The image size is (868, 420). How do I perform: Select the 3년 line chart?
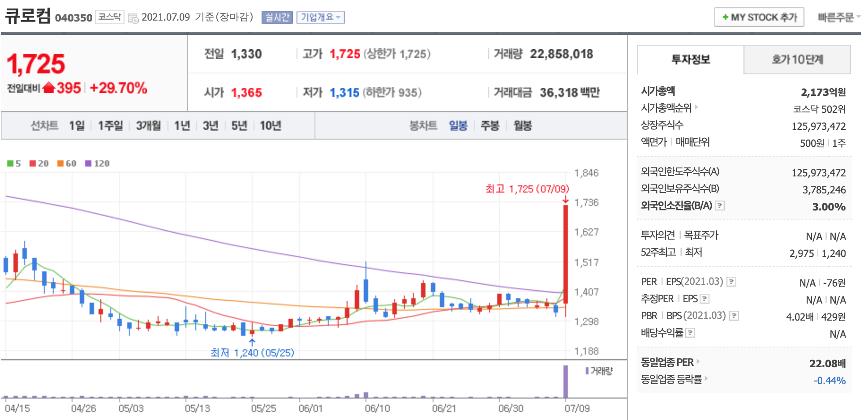[210, 126]
